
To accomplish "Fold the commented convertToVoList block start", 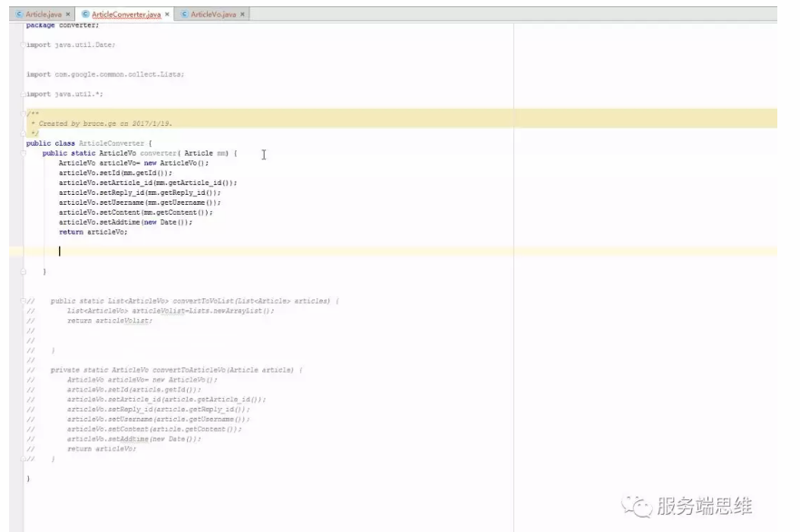I will (x=23, y=301).
